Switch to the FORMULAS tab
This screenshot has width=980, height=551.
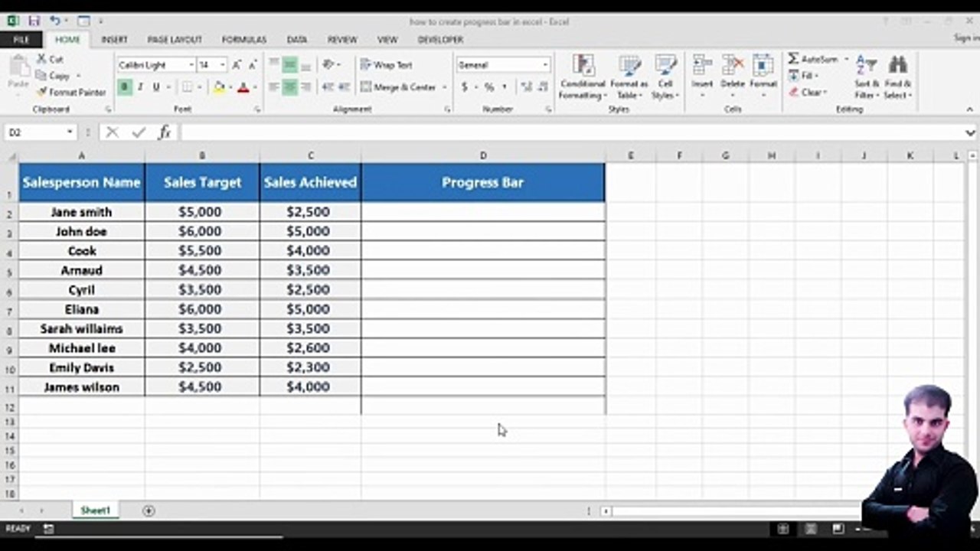[x=244, y=40]
